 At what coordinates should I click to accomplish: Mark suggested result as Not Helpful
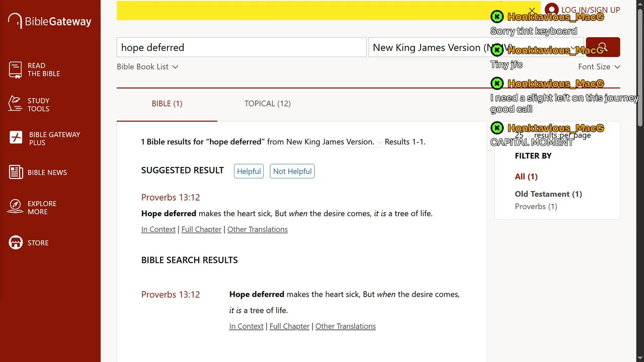(292, 171)
